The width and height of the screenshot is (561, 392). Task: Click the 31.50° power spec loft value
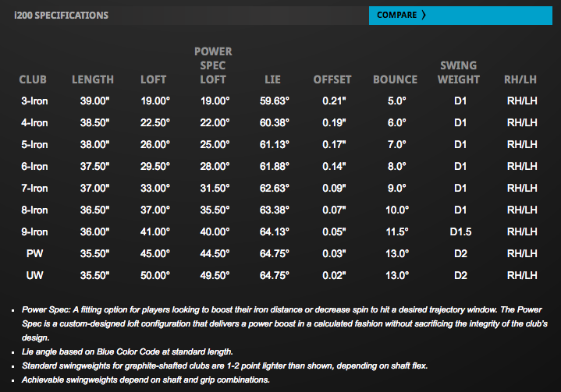(x=215, y=189)
